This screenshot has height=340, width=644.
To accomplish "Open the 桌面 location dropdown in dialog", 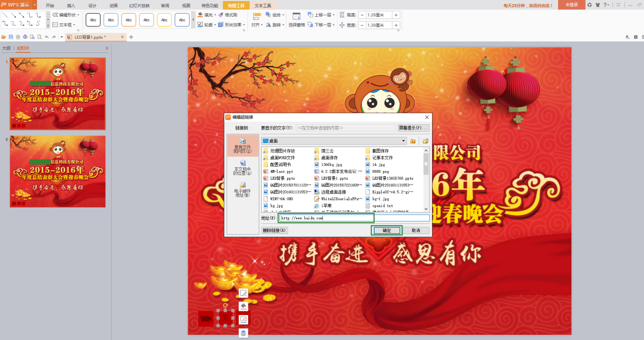I will pyautogui.click(x=403, y=141).
